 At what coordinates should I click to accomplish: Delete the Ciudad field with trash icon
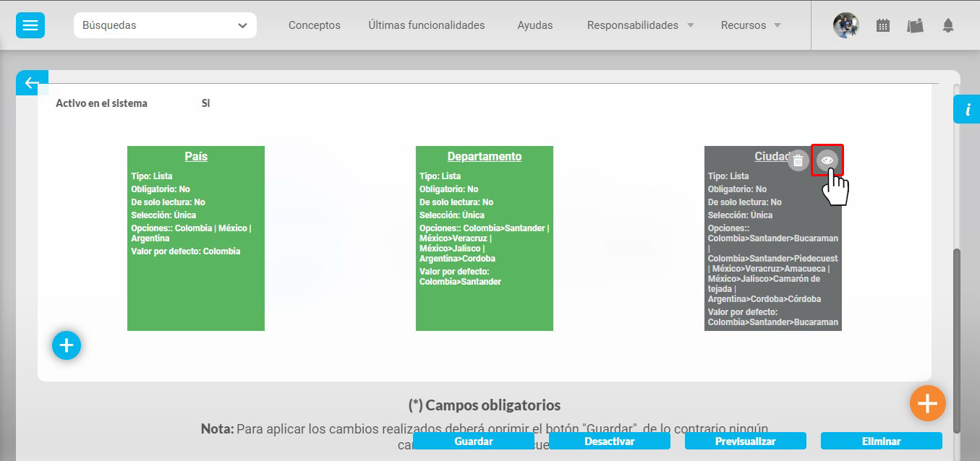point(798,160)
